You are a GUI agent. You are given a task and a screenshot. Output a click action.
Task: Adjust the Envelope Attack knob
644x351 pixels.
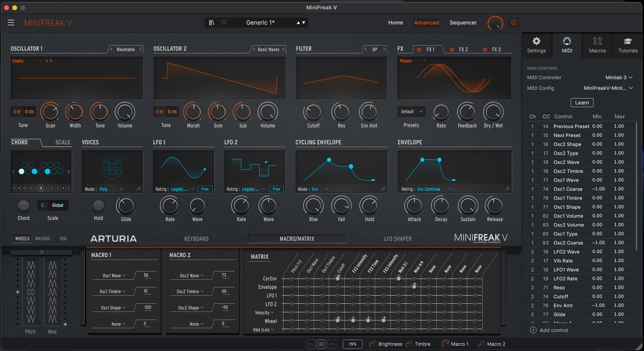click(414, 206)
